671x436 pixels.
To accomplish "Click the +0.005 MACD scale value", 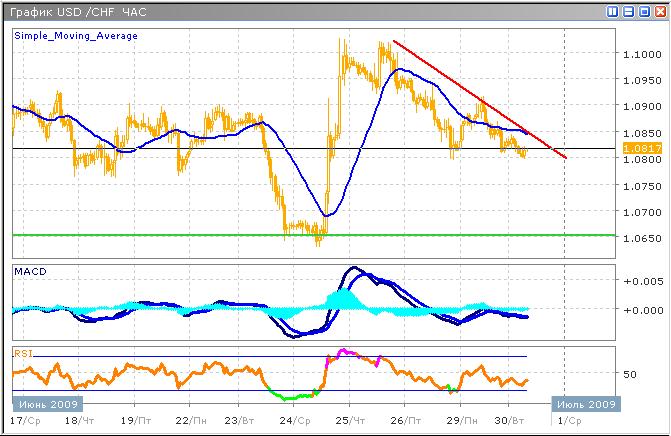I will [640, 281].
